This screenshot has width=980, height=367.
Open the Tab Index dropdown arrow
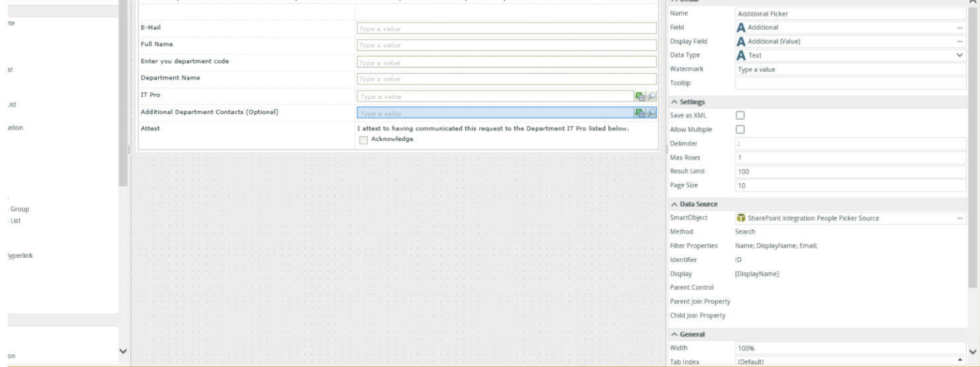click(x=960, y=361)
